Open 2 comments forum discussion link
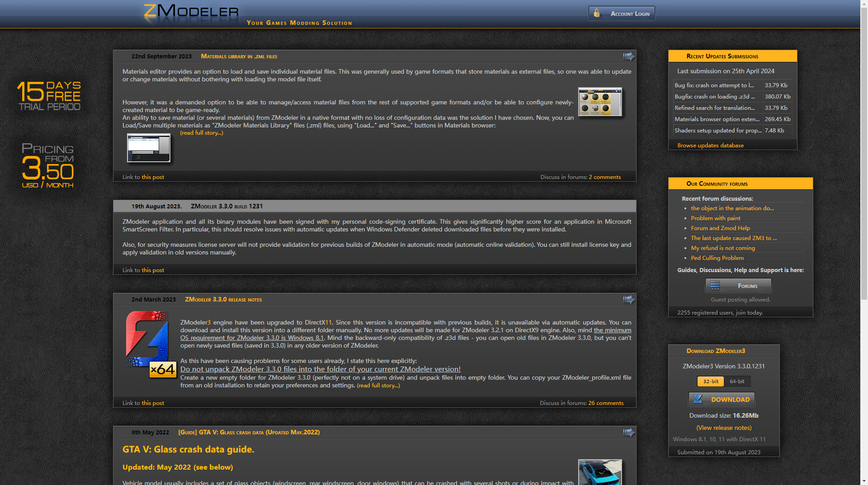The height and width of the screenshot is (485, 868). click(x=605, y=177)
